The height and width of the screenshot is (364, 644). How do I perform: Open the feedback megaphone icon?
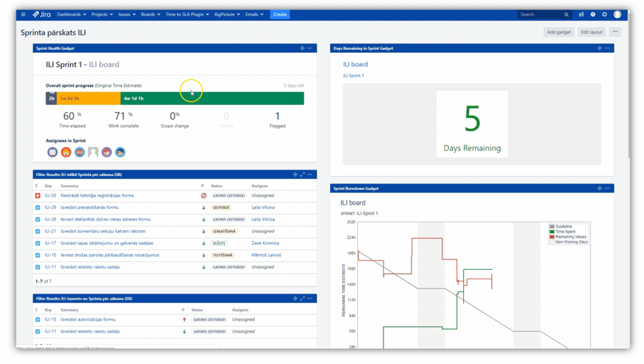click(581, 14)
